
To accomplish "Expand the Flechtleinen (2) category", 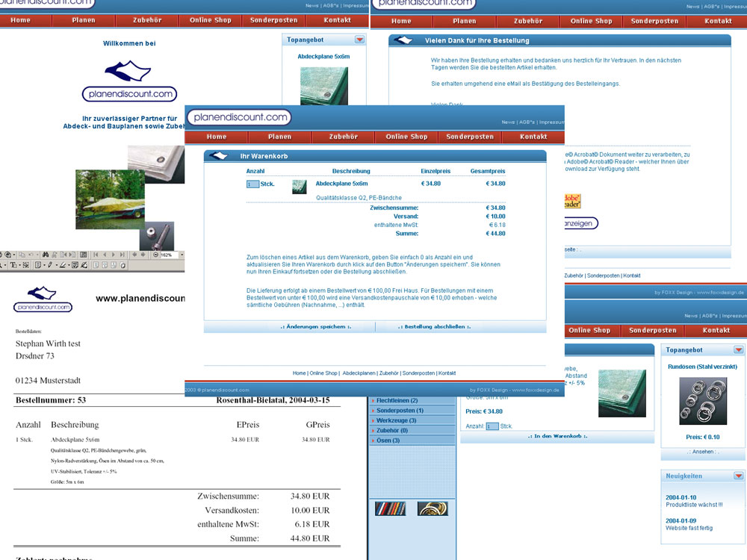I will (412, 400).
